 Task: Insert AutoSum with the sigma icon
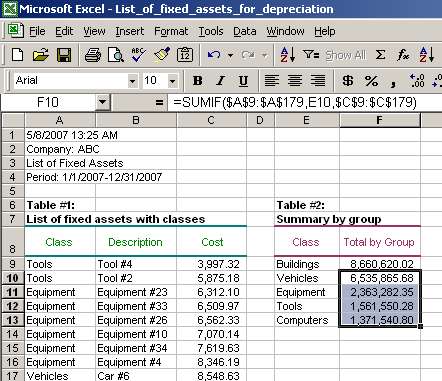pos(380,55)
